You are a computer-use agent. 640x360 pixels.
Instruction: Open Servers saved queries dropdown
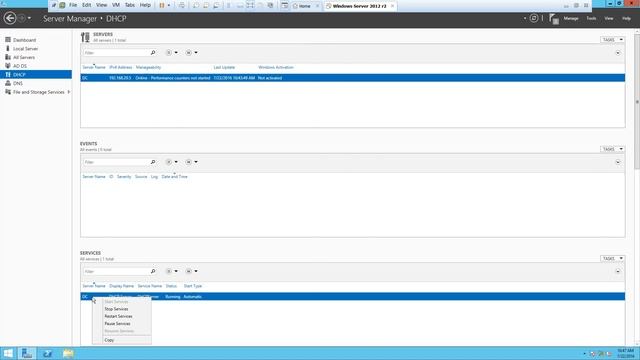191,53
